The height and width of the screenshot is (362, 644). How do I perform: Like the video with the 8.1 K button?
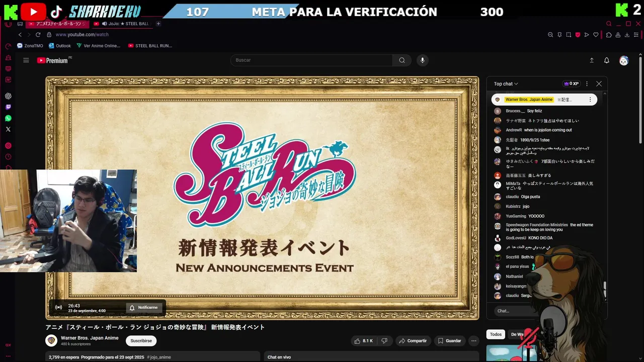[363, 341]
